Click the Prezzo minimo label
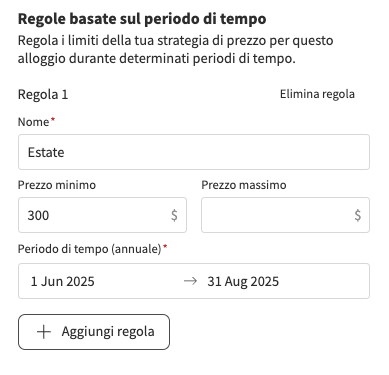This screenshot has width=389, height=375. pyautogui.click(x=57, y=185)
